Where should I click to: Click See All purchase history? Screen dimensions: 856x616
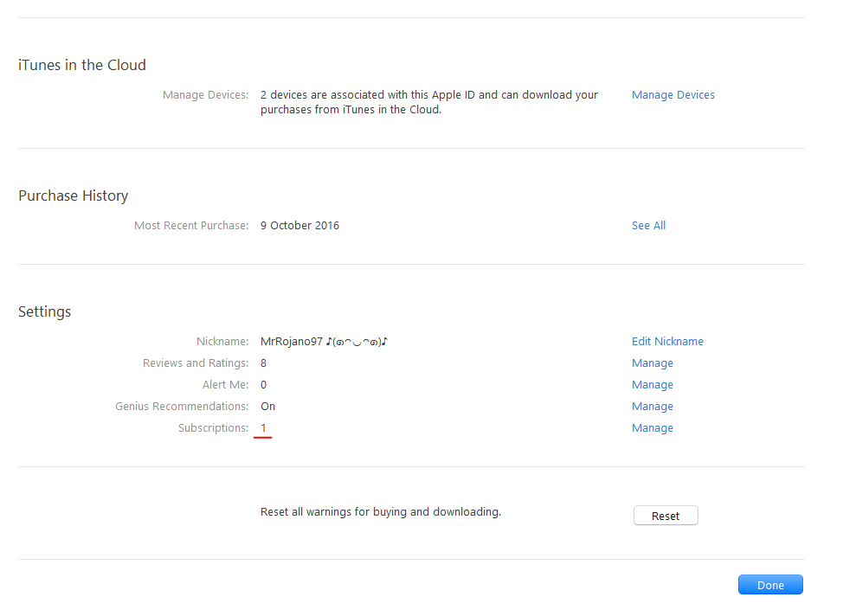[x=648, y=226]
